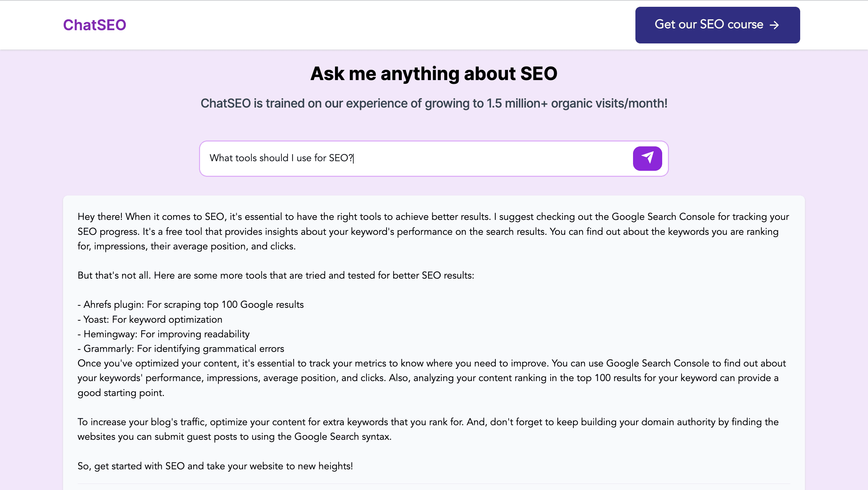Click the word 'What' in the question box
Image resolution: width=868 pixels, height=490 pixels.
pyautogui.click(x=221, y=158)
